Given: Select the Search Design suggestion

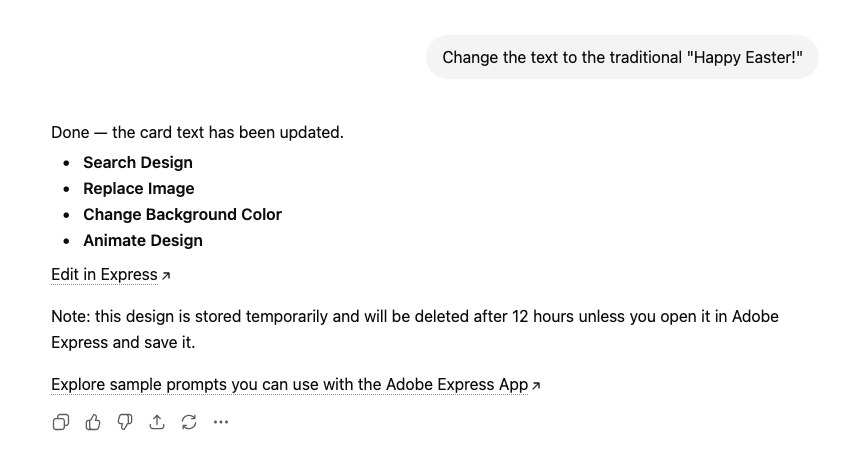Looking at the screenshot, I should 138,162.
